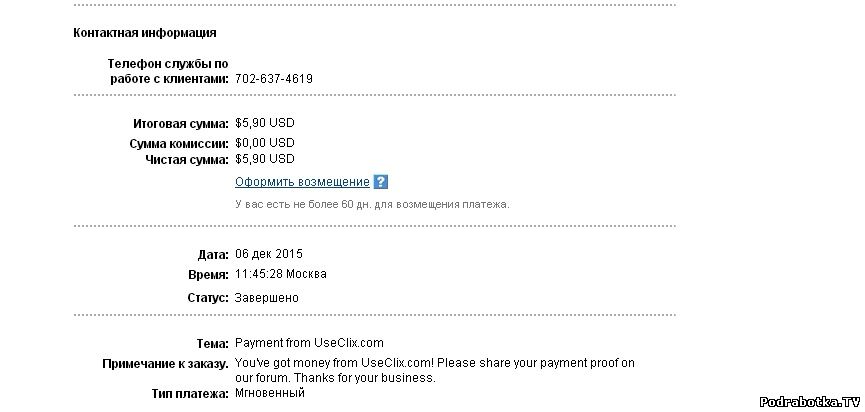Click the time value 11:45:28 Москва
Screen dimensions: 865x412
280,274
